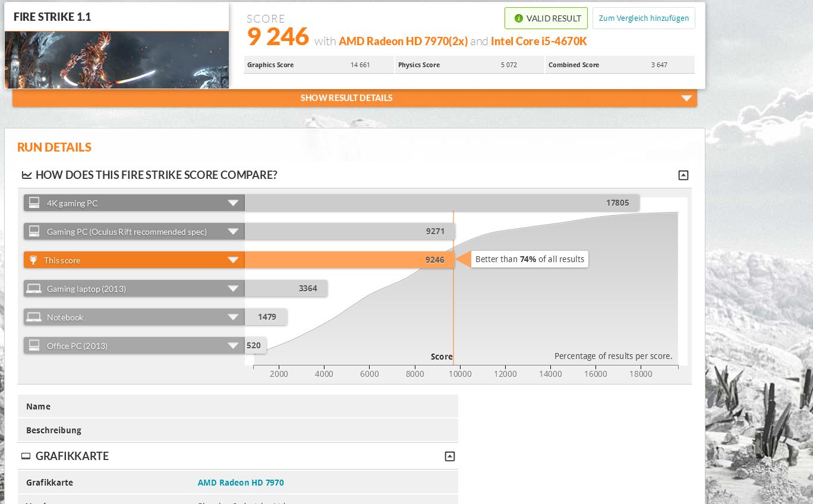
Task: Click the 4K gaming PC label
Action: 72,203
